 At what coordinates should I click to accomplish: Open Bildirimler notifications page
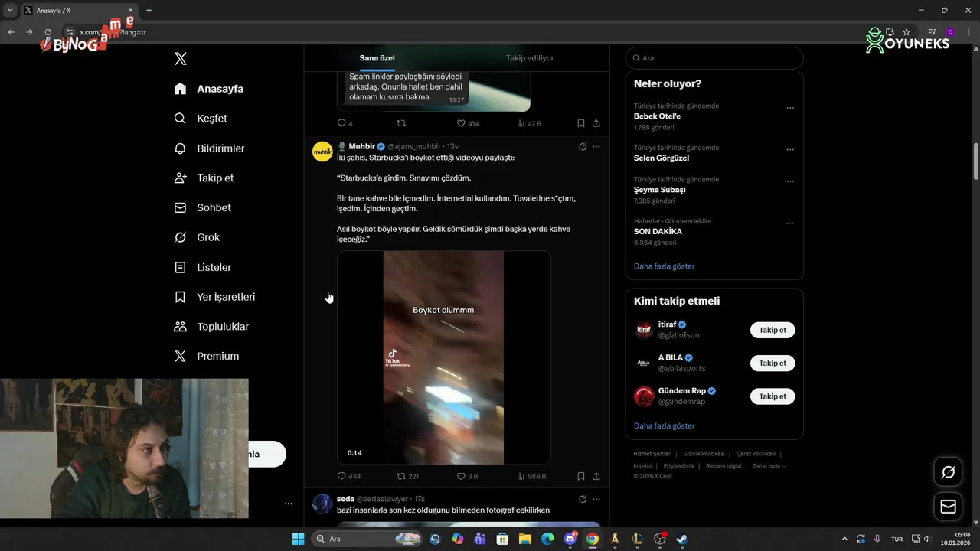pos(209,148)
